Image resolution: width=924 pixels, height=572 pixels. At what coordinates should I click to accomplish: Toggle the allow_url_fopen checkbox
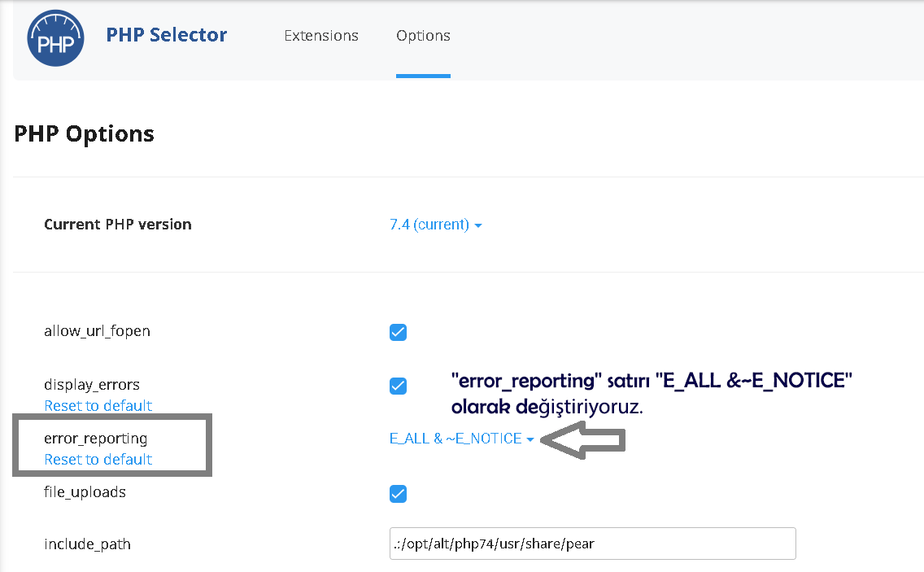398,332
